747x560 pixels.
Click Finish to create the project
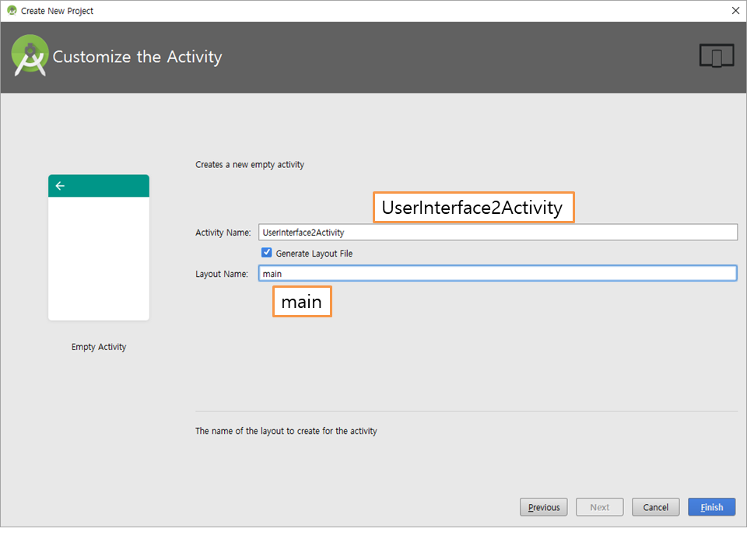(711, 507)
